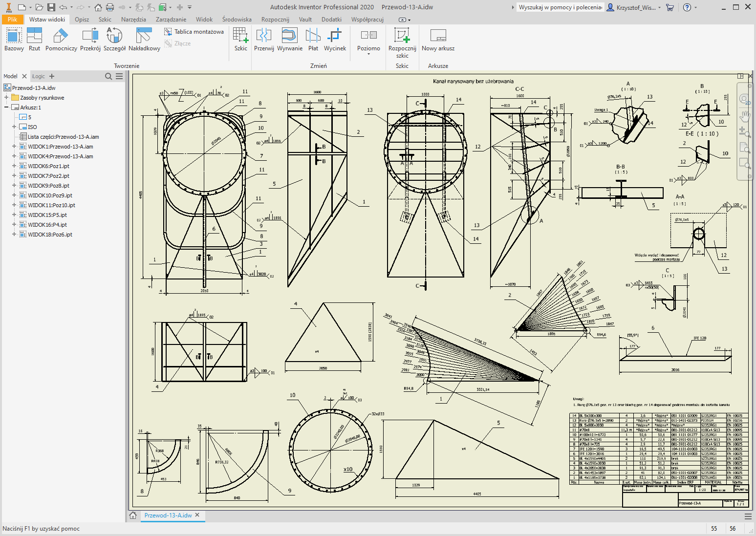Expand the Zasoby rysunkowe folder
The width and height of the screenshot is (756, 536).
[6, 98]
